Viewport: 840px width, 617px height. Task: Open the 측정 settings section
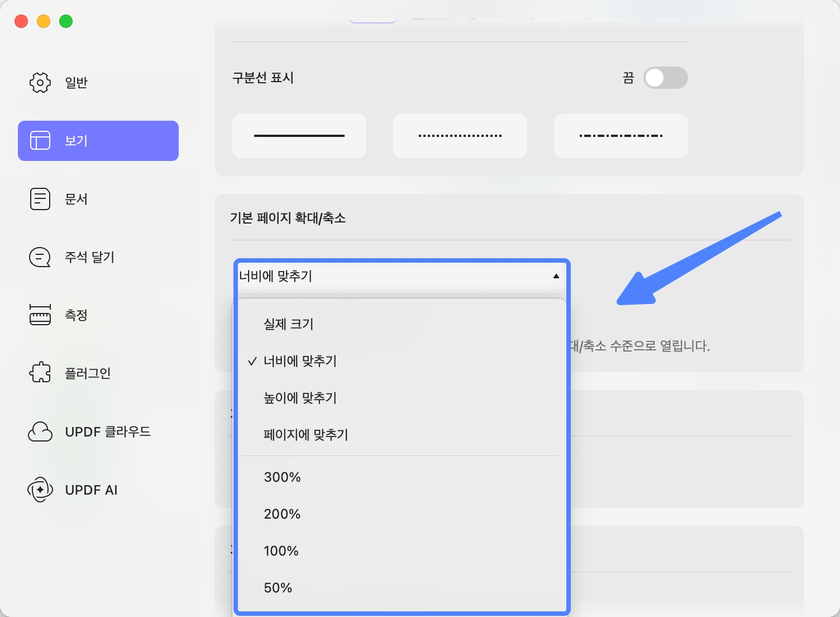(98, 315)
